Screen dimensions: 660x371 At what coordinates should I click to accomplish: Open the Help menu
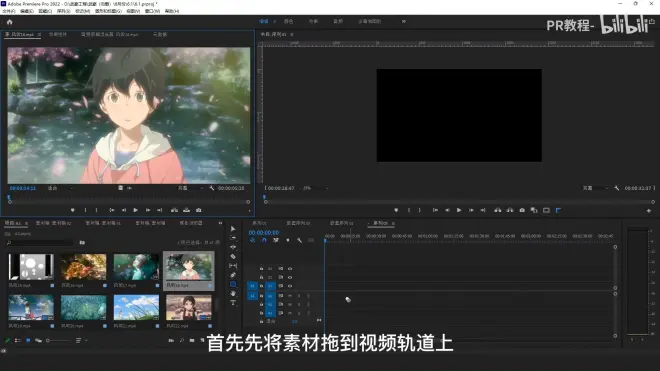point(172,11)
